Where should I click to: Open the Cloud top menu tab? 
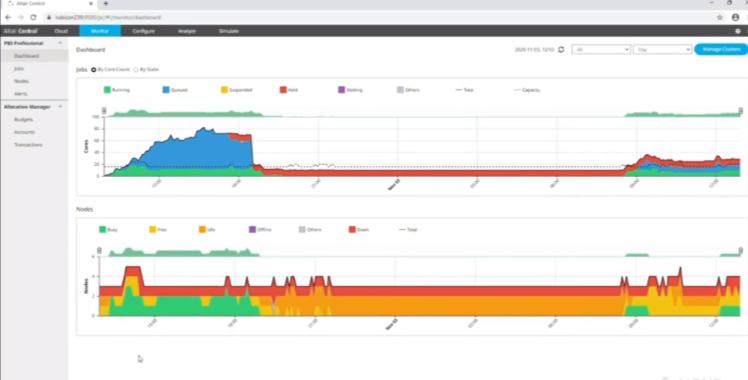(x=61, y=31)
